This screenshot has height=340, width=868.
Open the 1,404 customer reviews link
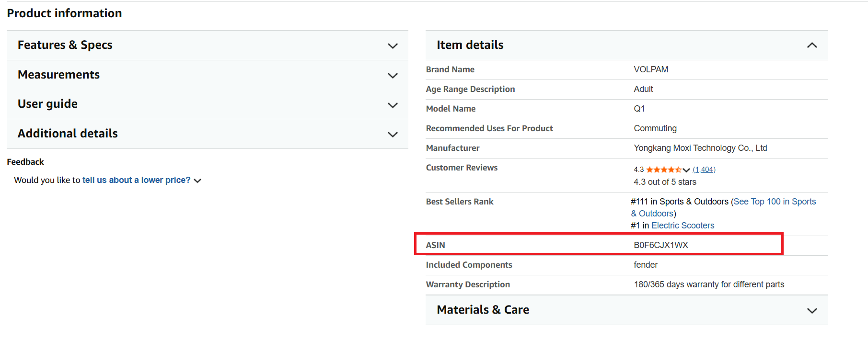click(x=704, y=170)
